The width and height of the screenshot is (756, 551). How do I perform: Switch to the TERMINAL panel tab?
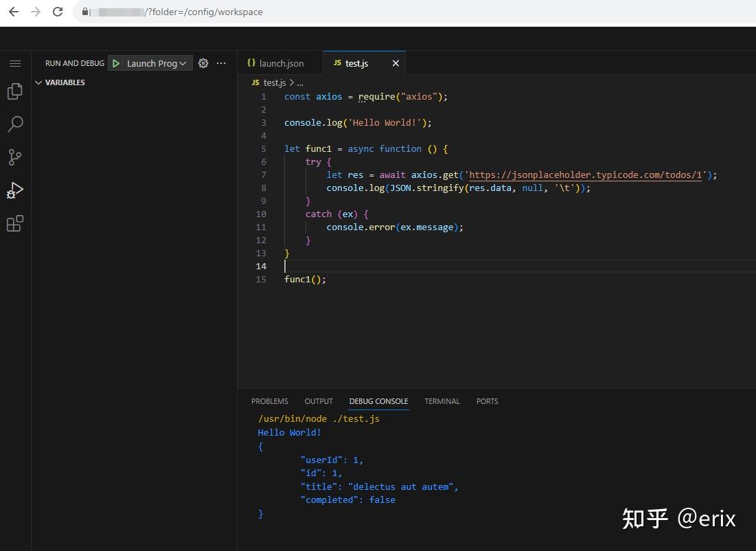click(442, 401)
